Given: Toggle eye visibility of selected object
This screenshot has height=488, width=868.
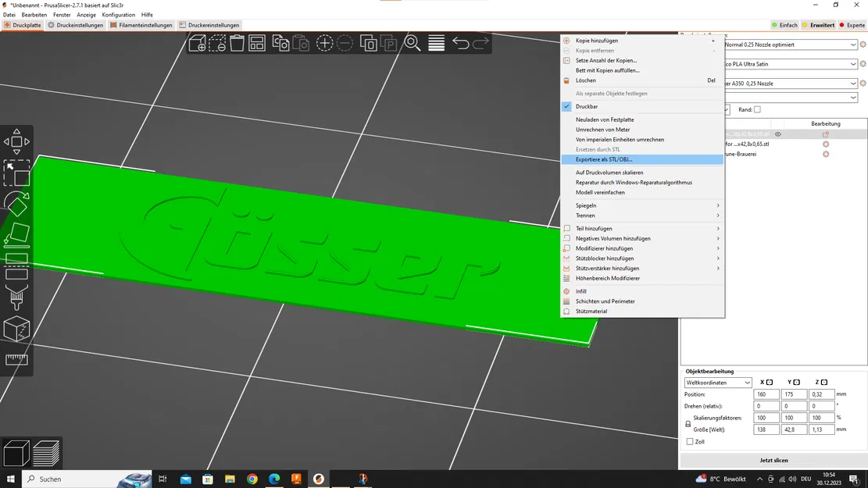Looking at the screenshot, I should coord(778,134).
